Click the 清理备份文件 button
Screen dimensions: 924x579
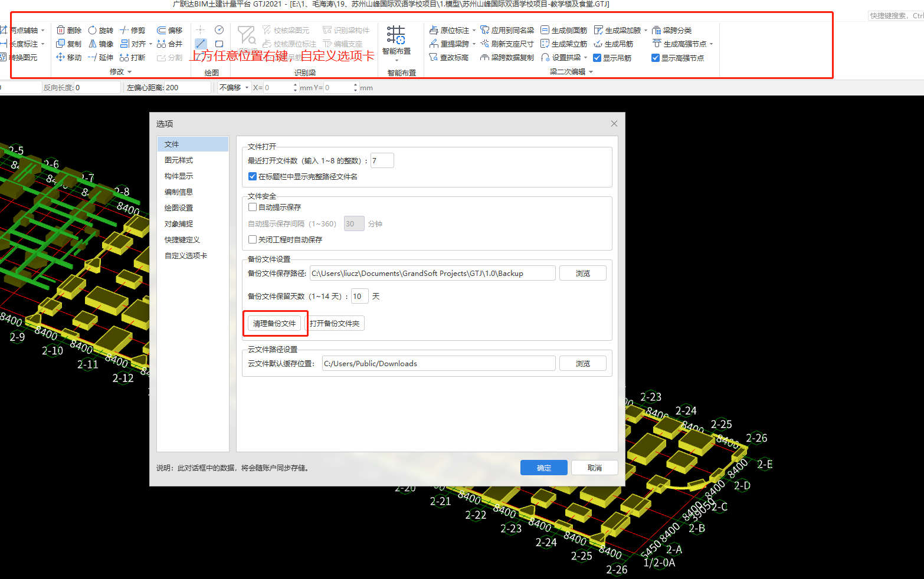click(275, 323)
